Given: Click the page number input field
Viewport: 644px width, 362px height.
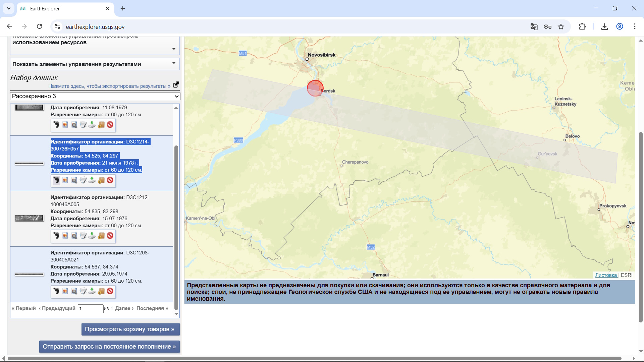Looking at the screenshot, I should [91, 308].
